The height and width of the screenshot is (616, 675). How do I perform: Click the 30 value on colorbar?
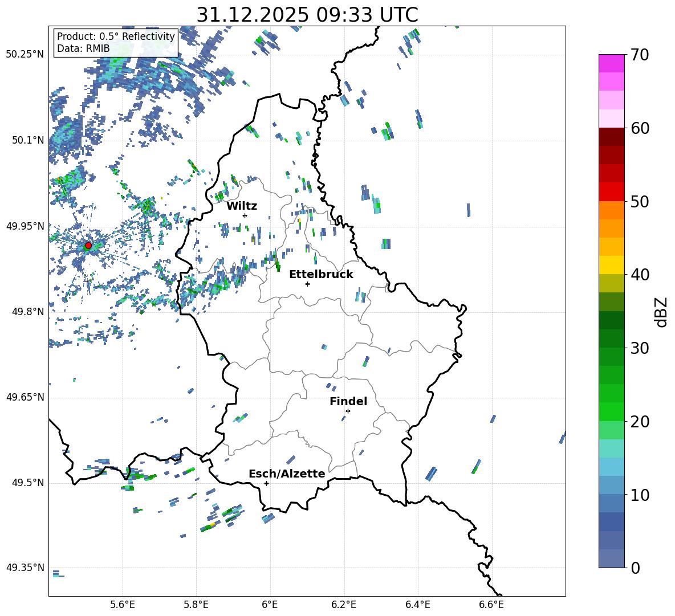point(640,348)
